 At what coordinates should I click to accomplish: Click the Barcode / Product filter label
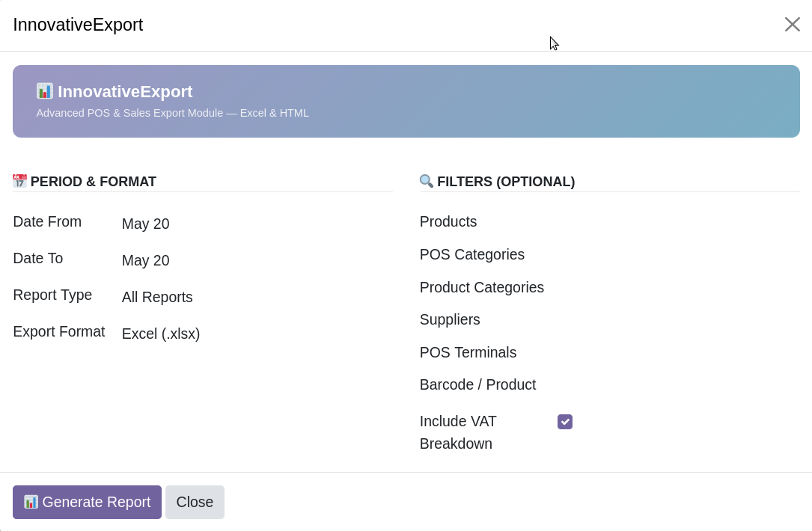[477, 384]
